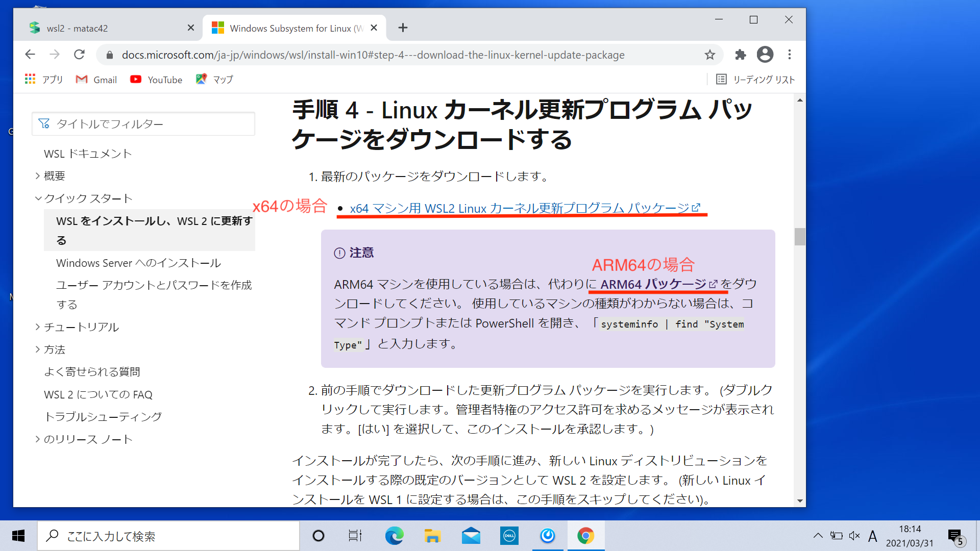Viewport: 980px width, 551px height.
Task: Open the ARM64 パッケージ link
Action: (x=658, y=284)
